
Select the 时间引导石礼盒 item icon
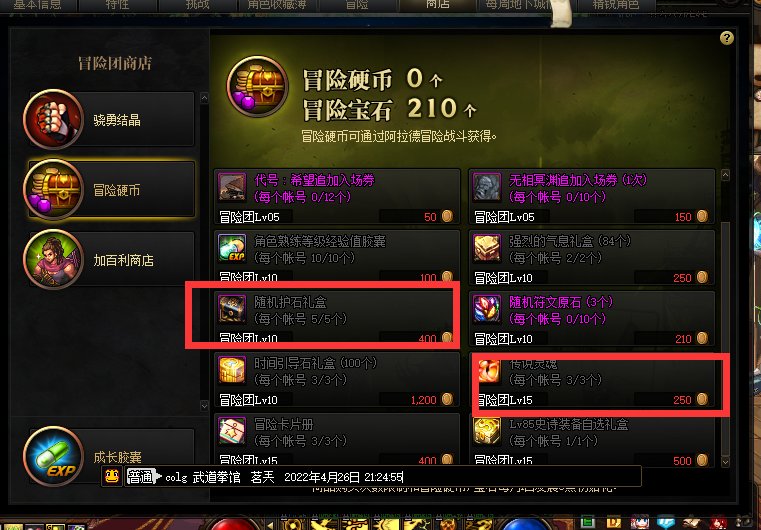pyautogui.click(x=232, y=370)
